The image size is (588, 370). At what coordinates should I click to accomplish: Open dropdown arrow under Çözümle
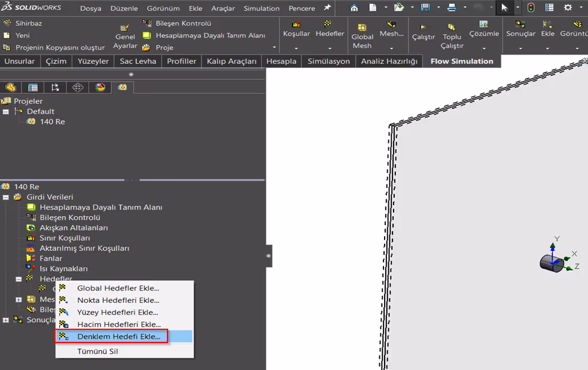click(484, 48)
